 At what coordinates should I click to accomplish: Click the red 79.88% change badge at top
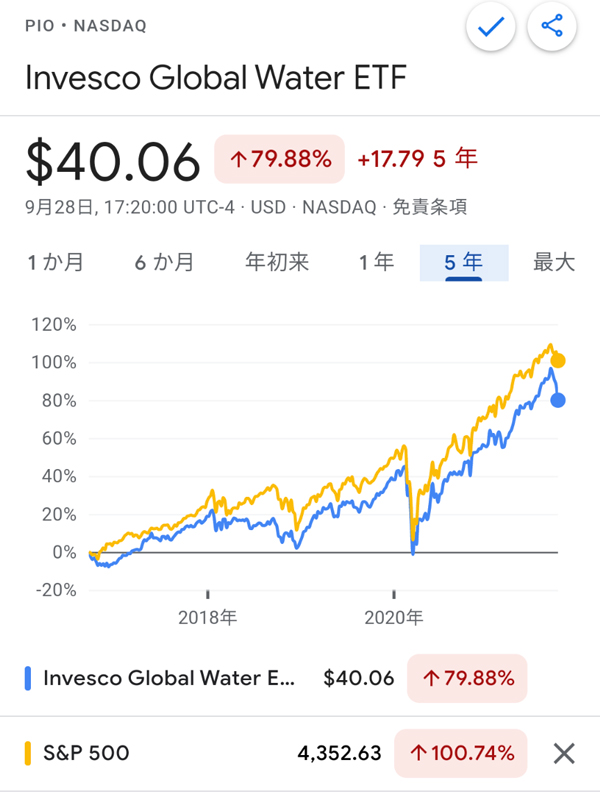[279, 159]
